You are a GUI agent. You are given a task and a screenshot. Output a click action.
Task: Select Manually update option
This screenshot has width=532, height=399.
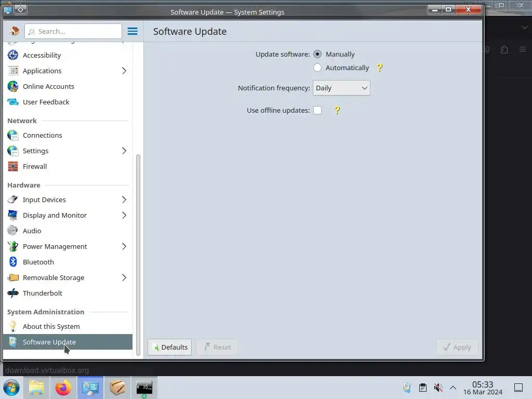(317, 54)
